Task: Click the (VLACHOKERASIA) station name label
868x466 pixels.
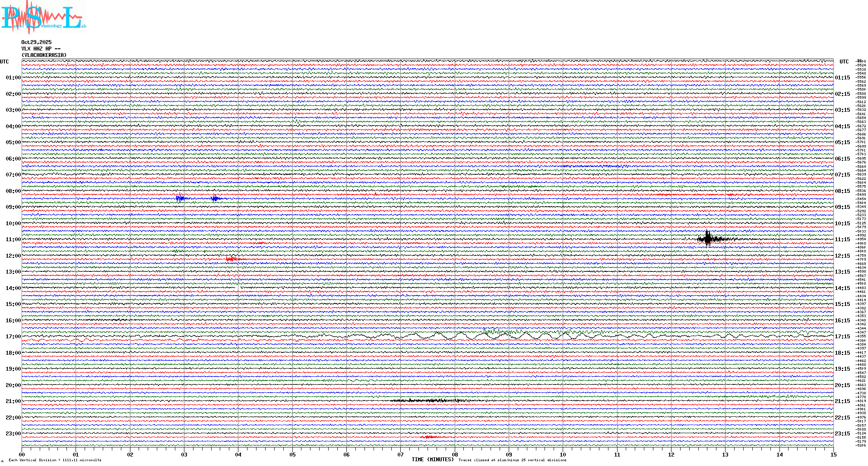Action: pos(44,55)
